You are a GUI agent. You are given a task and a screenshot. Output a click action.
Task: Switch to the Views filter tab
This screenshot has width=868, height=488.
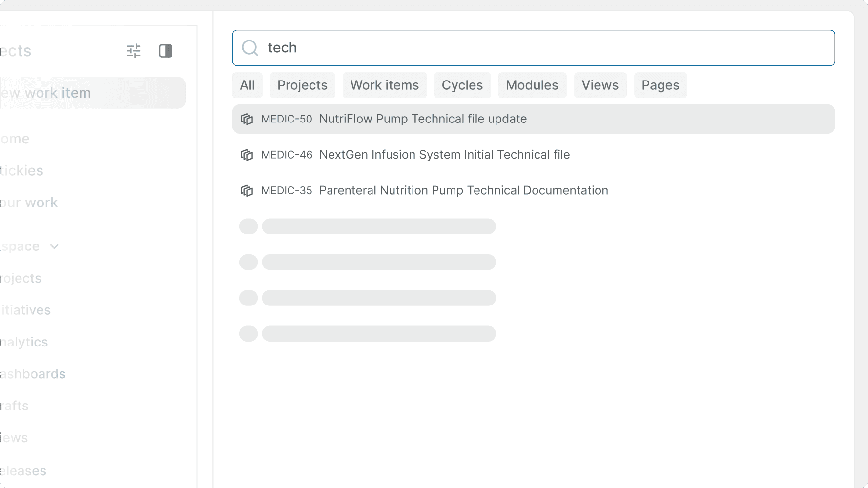(600, 85)
